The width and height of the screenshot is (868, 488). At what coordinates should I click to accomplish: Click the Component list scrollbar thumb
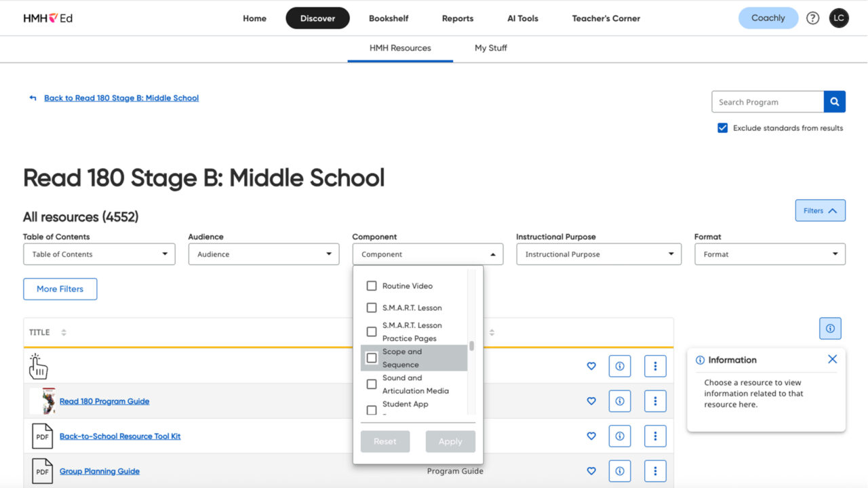pyautogui.click(x=471, y=346)
